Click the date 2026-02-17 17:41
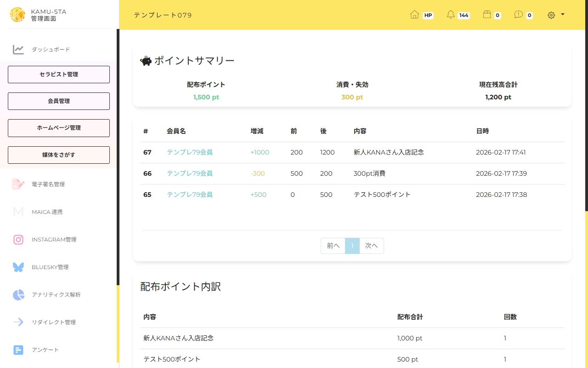 tap(501, 152)
